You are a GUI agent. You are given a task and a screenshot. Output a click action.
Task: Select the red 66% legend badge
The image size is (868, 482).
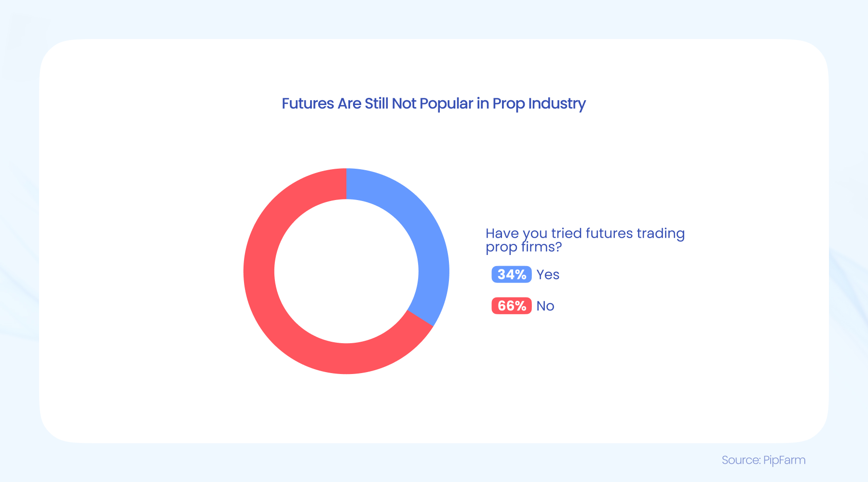[x=511, y=306]
